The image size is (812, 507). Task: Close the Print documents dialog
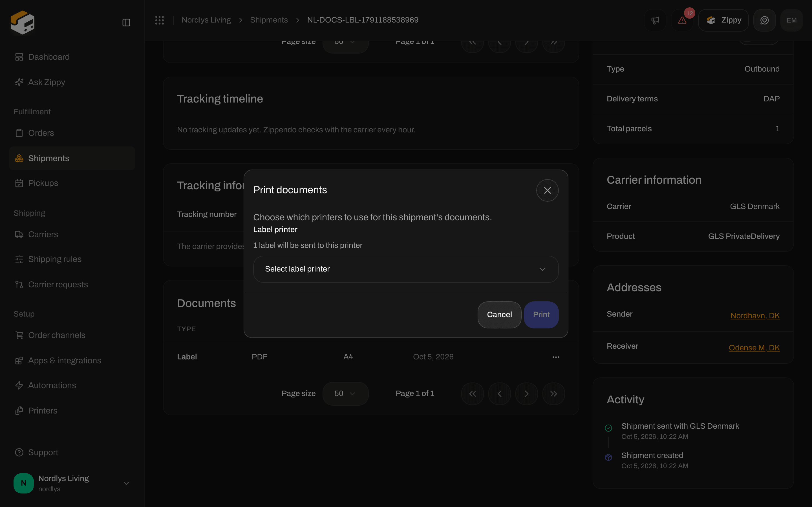tap(547, 190)
